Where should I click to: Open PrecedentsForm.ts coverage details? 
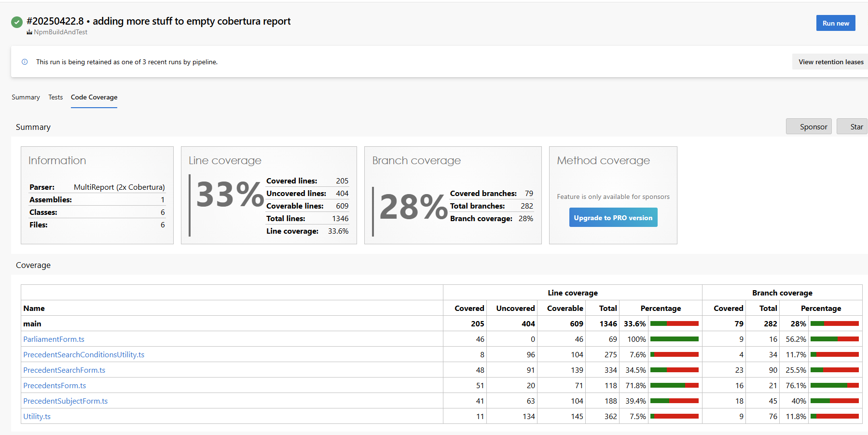pyautogui.click(x=55, y=385)
